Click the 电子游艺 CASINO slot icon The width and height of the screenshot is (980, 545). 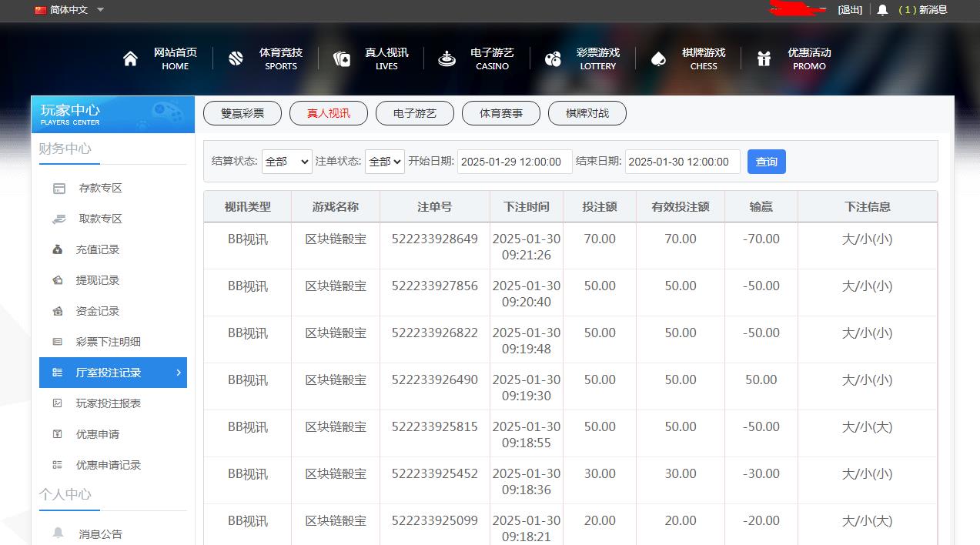coord(447,58)
